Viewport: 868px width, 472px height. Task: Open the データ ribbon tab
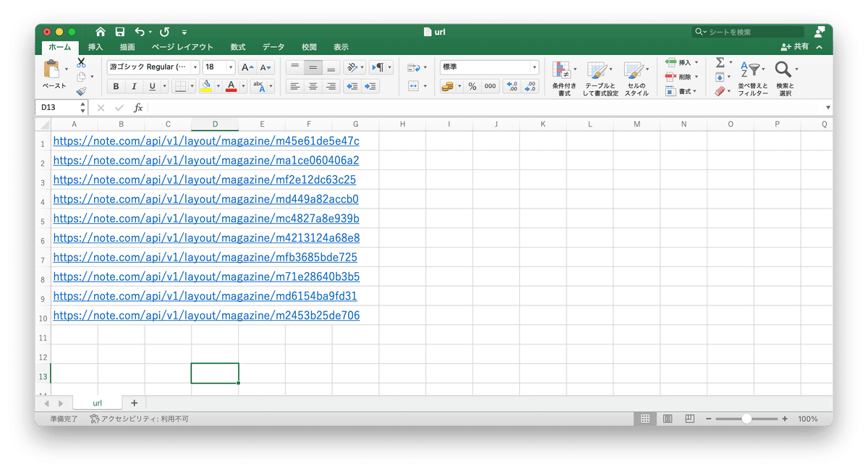273,47
